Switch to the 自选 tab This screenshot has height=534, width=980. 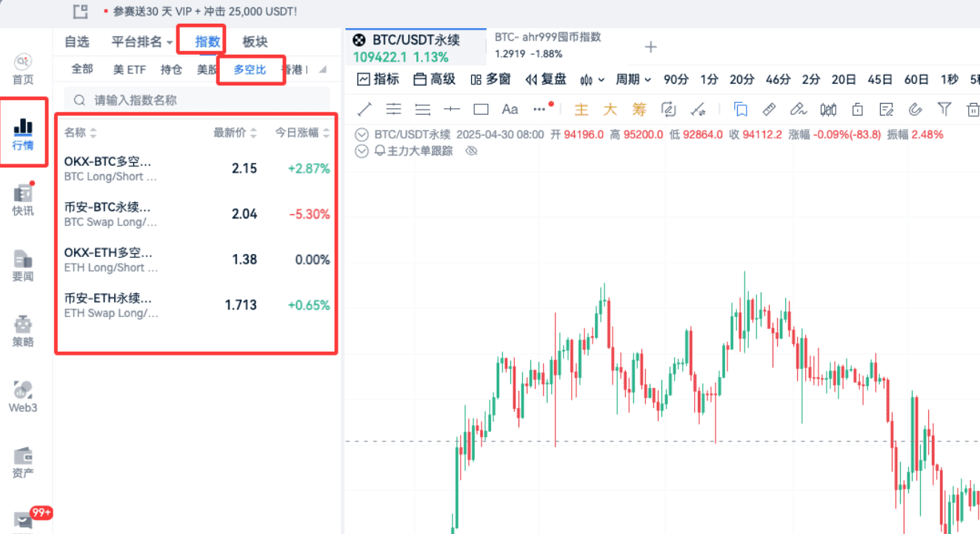[76, 42]
